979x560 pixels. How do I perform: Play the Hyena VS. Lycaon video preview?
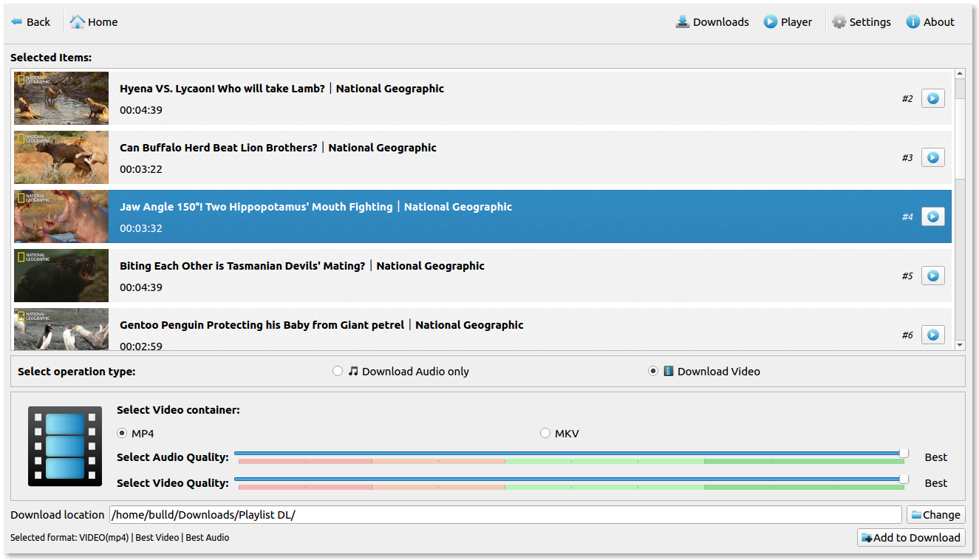click(932, 98)
